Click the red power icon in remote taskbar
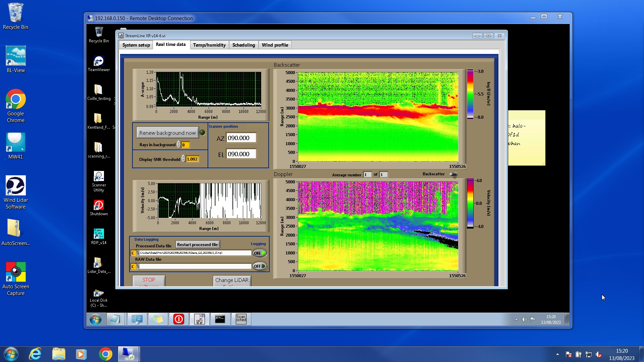Viewport: 644px width, 362px height. pos(178,319)
